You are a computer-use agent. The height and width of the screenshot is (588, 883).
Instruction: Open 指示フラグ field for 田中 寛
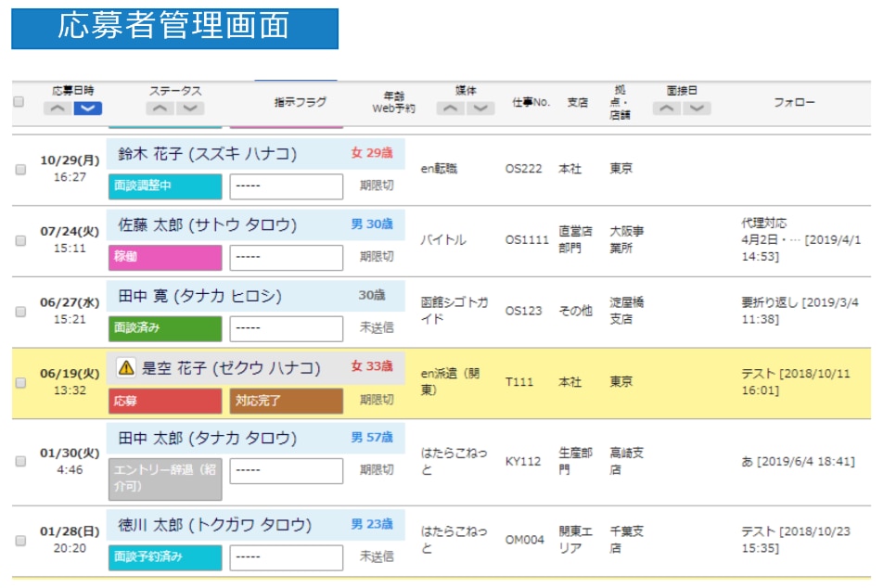coord(286,328)
